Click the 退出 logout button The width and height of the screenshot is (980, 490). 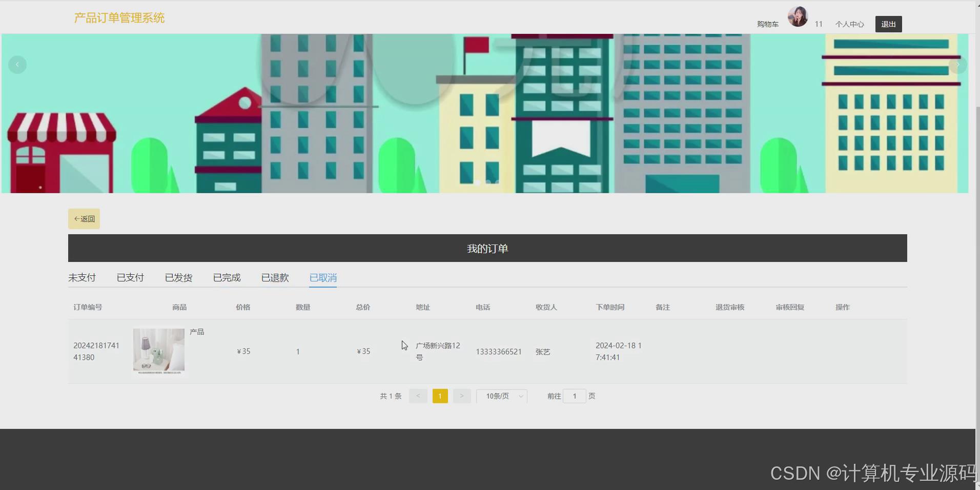tap(888, 24)
